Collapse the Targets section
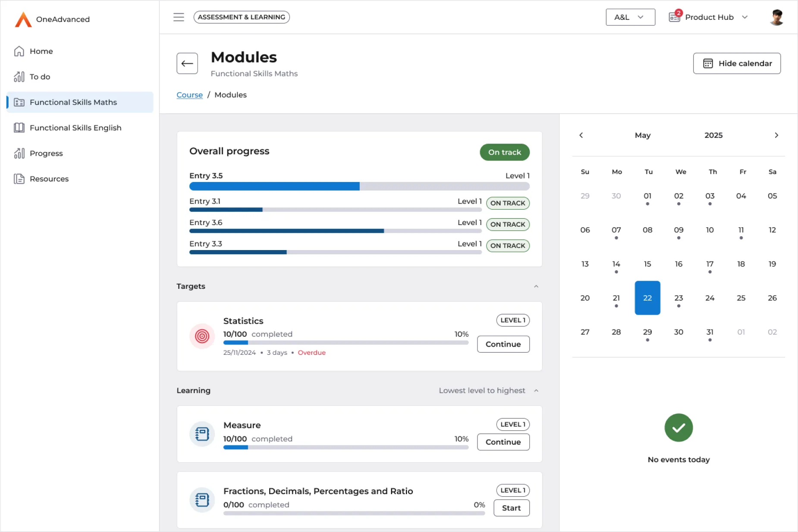The width and height of the screenshot is (798, 532). [x=536, y=286]
